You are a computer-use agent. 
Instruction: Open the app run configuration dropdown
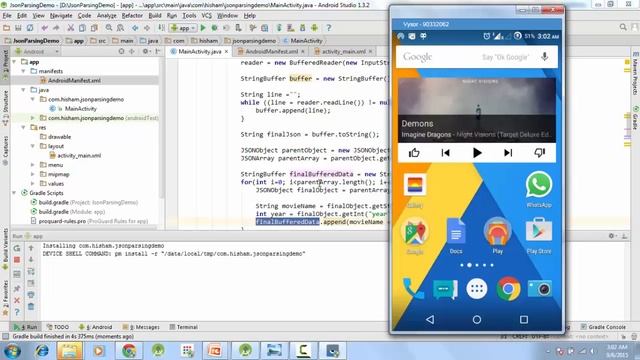pyautogui.click(x=183, y=28)
